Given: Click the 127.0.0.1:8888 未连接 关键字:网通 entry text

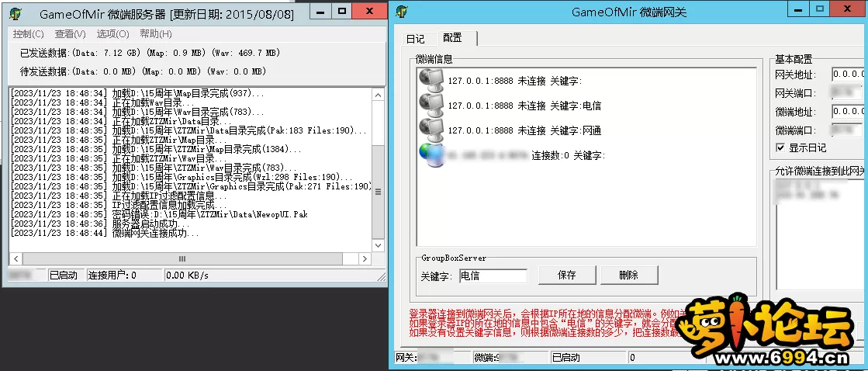Looking at the screenshot, I should click(524, 130).
